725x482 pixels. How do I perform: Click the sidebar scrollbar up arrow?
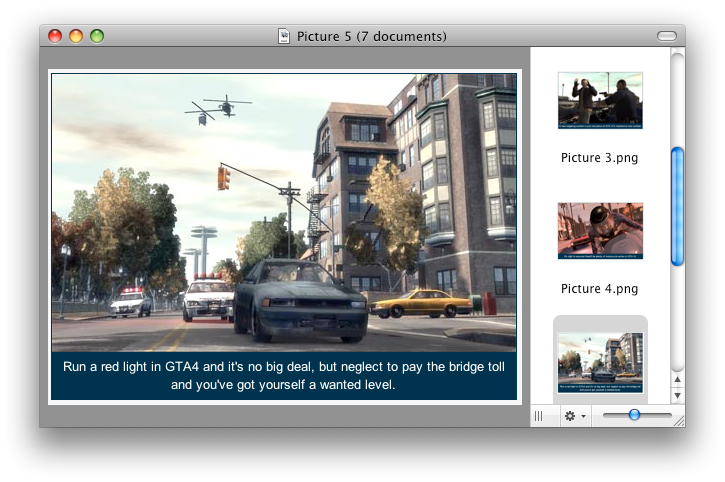pyautogui.click(x=677, y=379)
